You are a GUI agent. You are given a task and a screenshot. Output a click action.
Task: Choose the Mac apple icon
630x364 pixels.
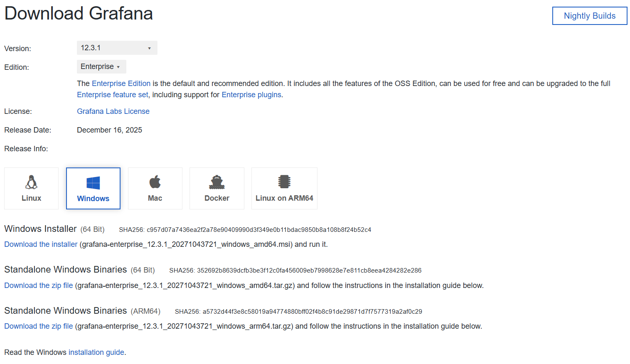(x=155, y=182)
